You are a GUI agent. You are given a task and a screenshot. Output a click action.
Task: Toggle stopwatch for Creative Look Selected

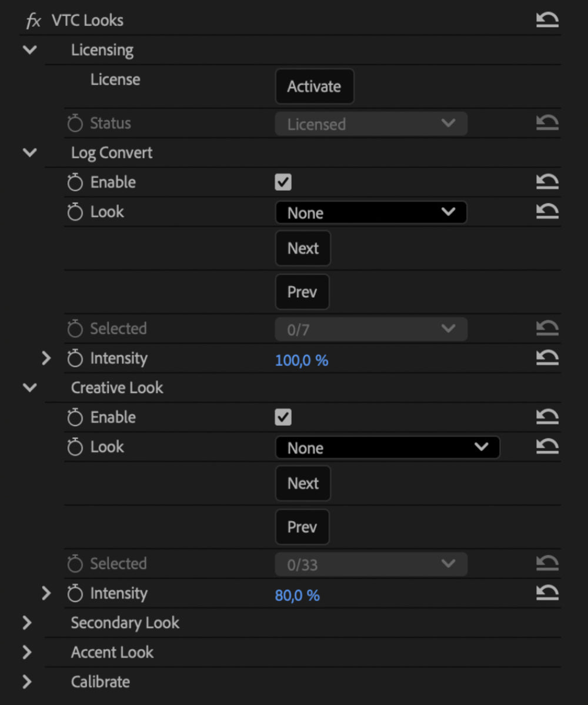click(75, 563)
